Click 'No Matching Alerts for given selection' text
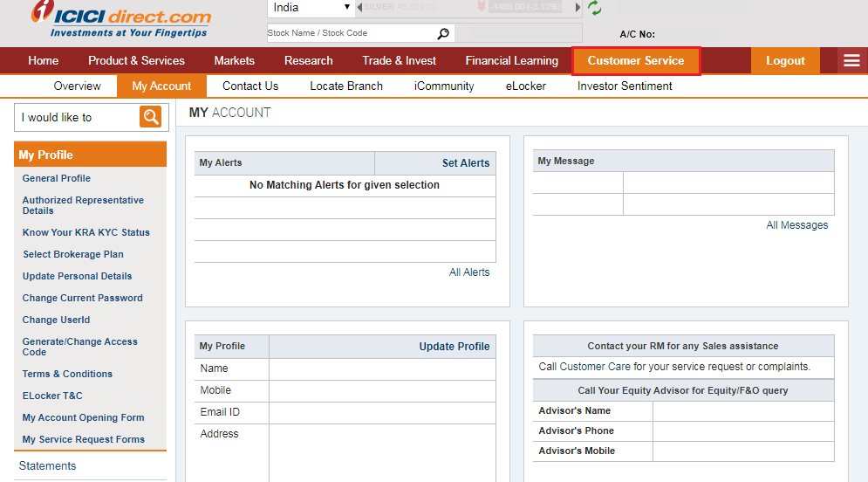The height and width of the screenshot is (482, 868). [345, 185]
